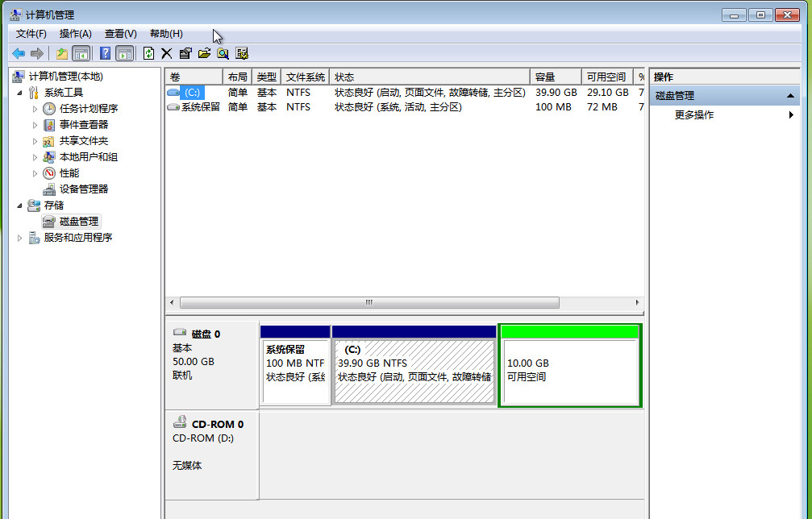Viewport: 812px width, 519px height.
Task: Click the Up one level folder icon
Action: pyautogui.click(x=61, y=53)
